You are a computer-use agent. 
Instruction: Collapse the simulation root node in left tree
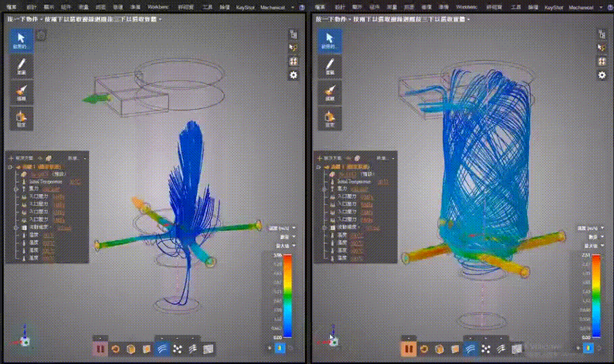[x=10, y=166]
